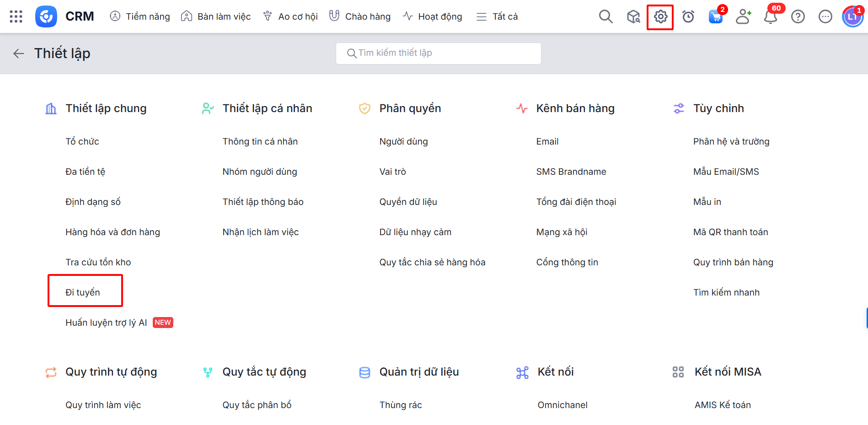Image resolution: width=868 pixels, height=425 pixels.
Task: Open the notifications bell icon
Action: 771,17
